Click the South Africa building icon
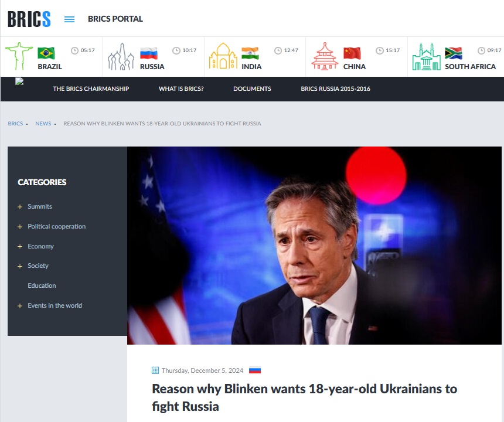 pyautogui.click(x=426, y=57)
